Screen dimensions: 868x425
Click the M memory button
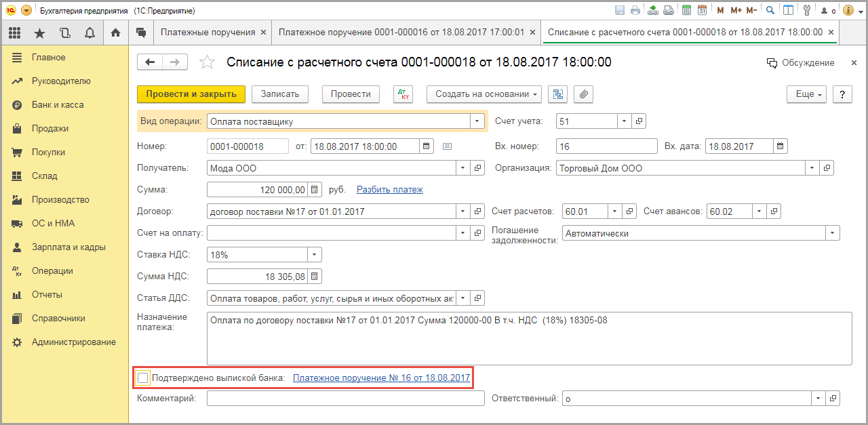click(720, 10)
